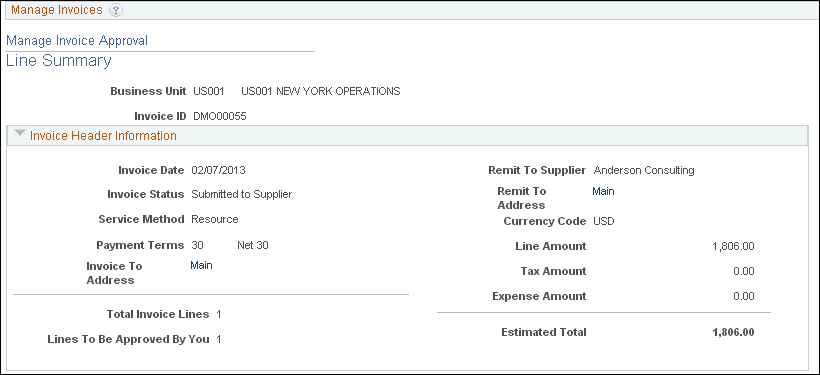The height and width of the screenshot is (375, 820).
Task: Click the Manage Invoices title
Action: pyautogui.click(x=57, y=10)
